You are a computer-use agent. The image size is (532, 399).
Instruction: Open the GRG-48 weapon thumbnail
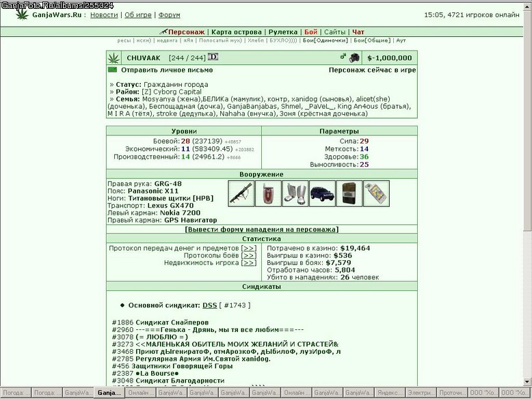point(241,193)
